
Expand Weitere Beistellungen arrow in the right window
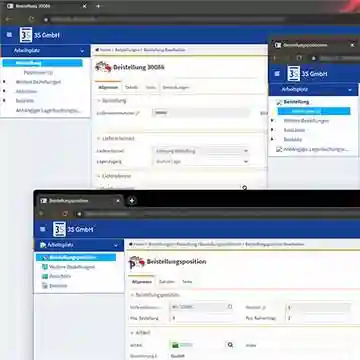pos(272,121)
